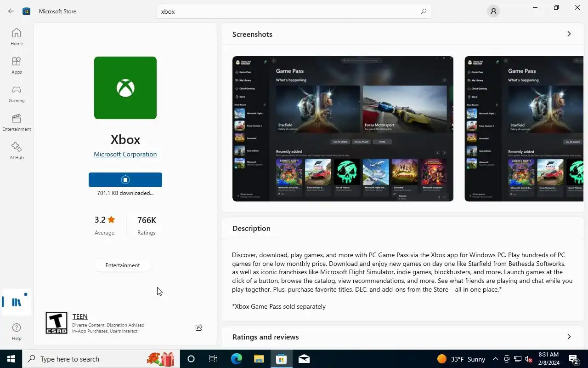Open the user profile icon

click(x=493, y=11)
